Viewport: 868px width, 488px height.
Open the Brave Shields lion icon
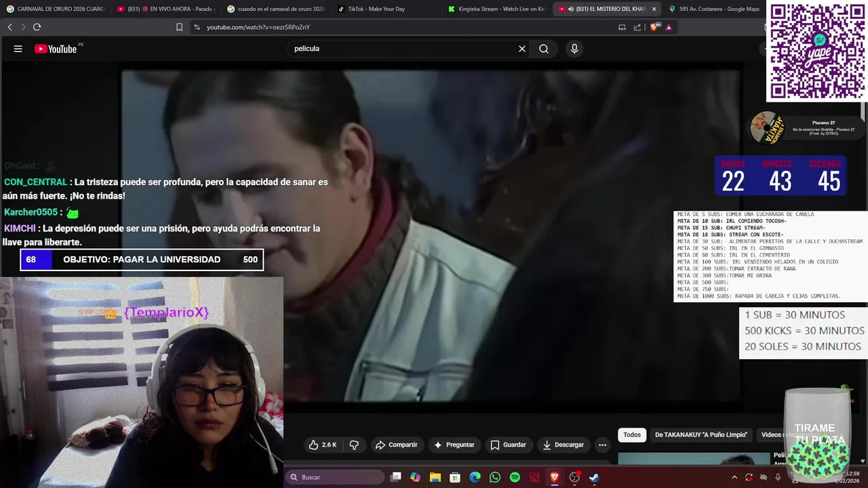pos(654,27)
